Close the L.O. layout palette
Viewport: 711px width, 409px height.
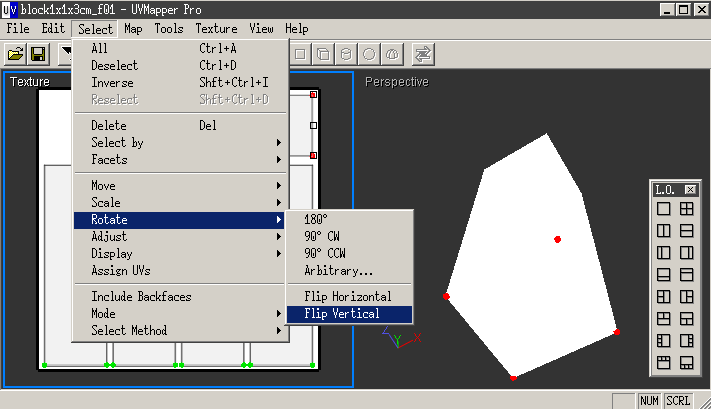[x=690, y=190]
